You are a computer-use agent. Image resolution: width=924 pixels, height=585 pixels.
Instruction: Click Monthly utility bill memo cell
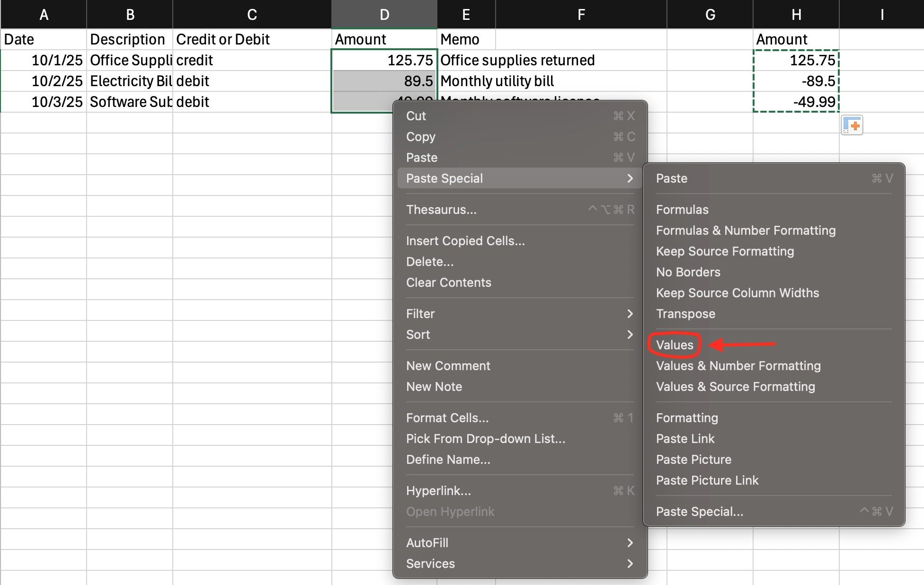(x=498, y=81)
